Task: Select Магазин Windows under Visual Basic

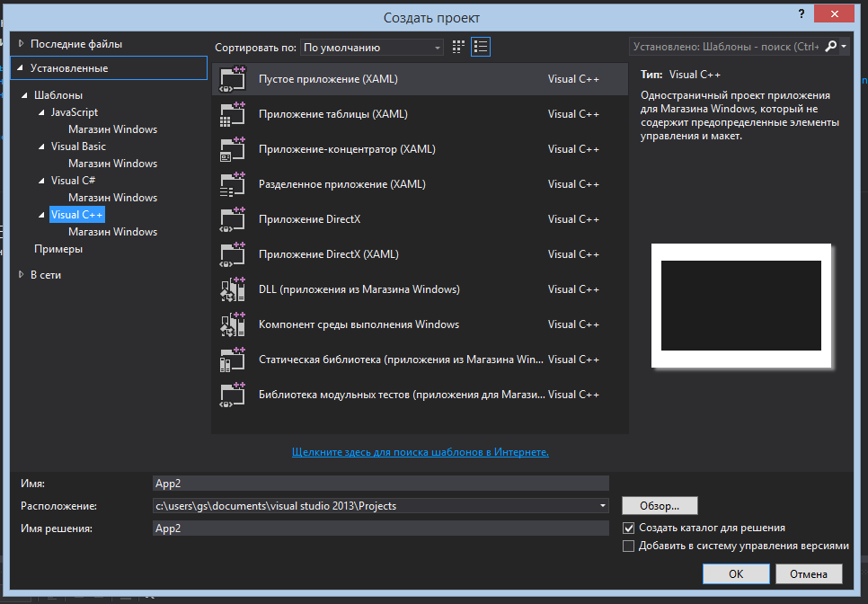Action: pyautogui.click(x=113, y=164)
